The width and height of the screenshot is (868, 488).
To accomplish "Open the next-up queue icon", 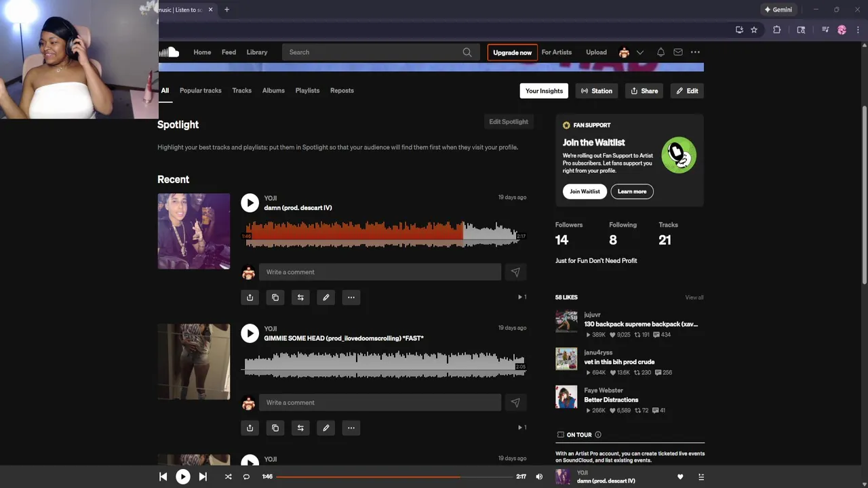I will coord(701,476).
